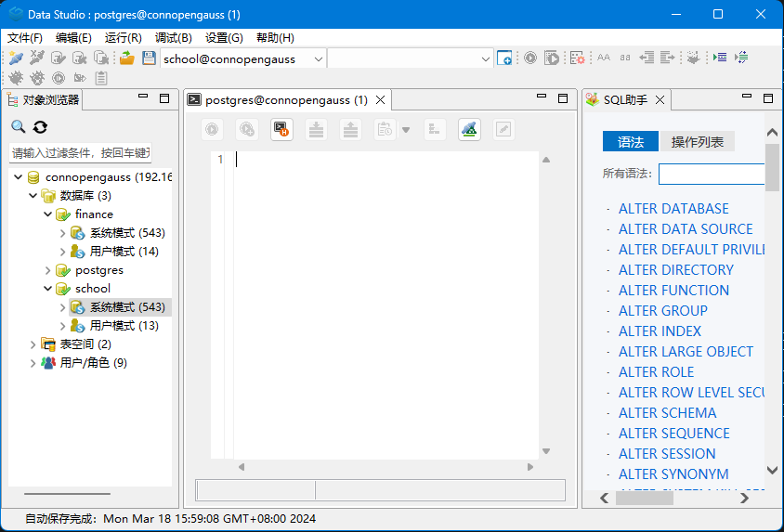Open dropdown arrow beside clipboard history icon

[x=406, y=130]
